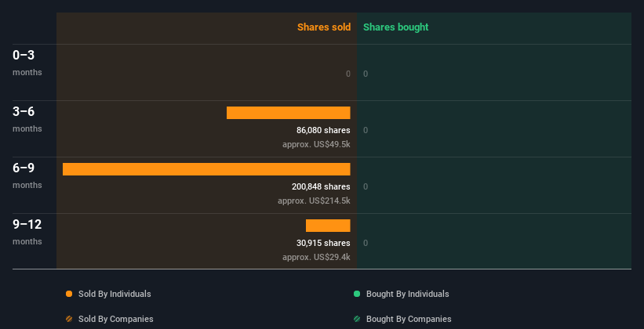Click the 0–3 months row label
The width and height of the screenshot is (644, 329).
tap(27, 63)
